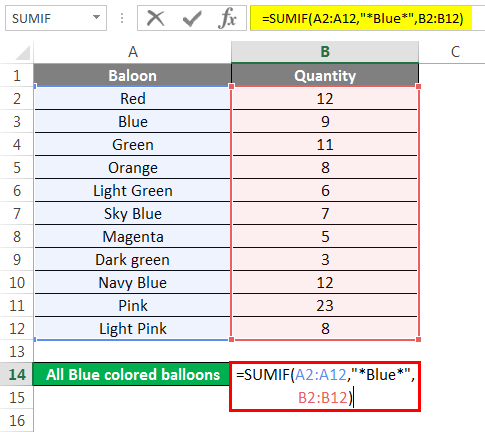The image size is (485, 432).
Task: Select quantity 23 in the Pink row
Action: (x=325, y=306)
